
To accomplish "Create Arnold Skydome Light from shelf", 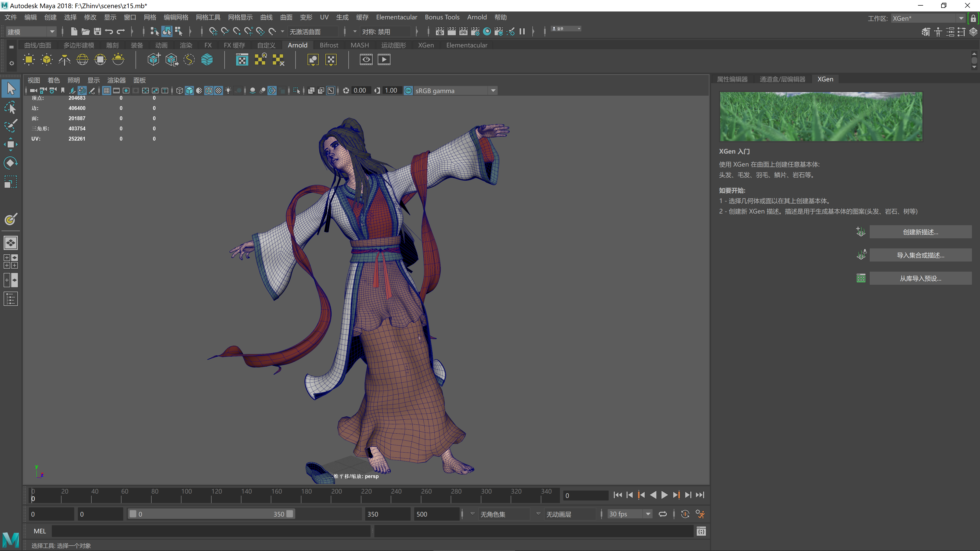I will point(82,60).
